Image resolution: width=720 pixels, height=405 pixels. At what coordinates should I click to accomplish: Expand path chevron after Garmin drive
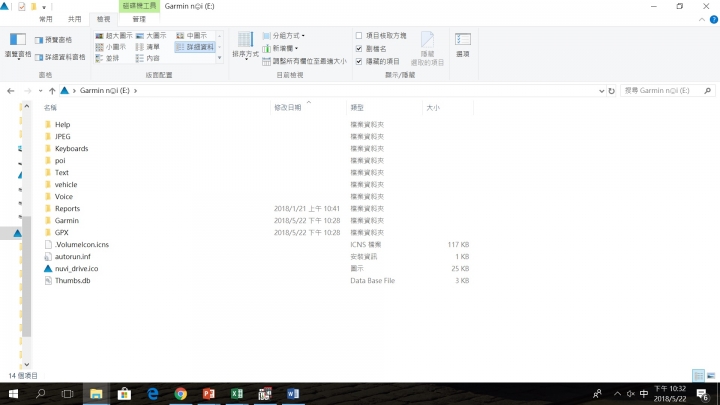click(x=135, y=91)
